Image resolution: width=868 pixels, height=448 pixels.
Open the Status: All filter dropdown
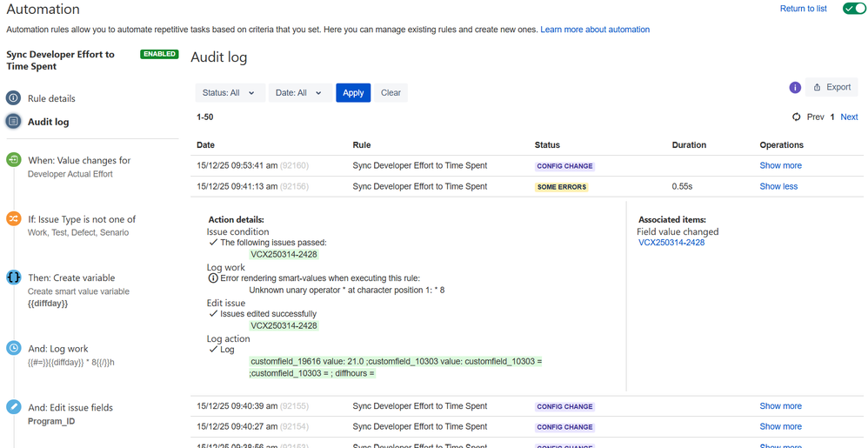pos(230,93)
